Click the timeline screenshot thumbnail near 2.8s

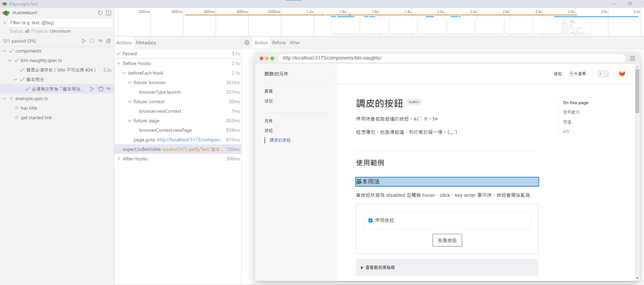[x=577, y=26]
